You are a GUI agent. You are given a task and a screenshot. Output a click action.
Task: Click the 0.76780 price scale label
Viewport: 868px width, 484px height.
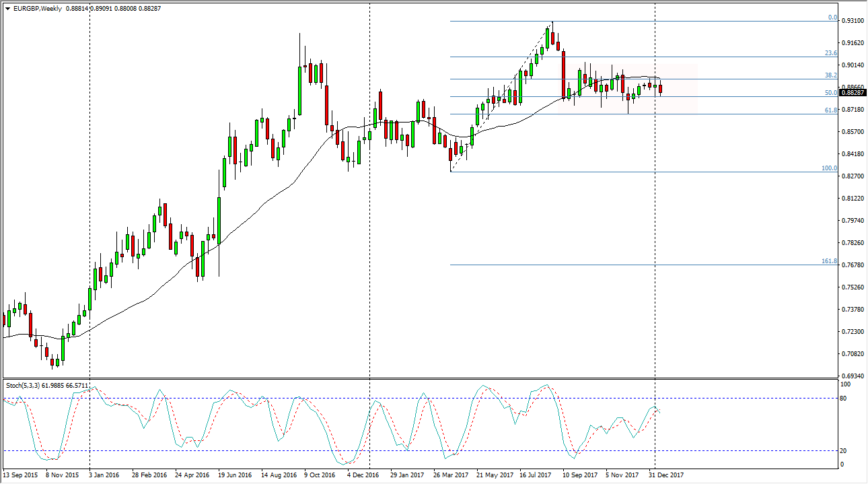[x=852, y=265]
